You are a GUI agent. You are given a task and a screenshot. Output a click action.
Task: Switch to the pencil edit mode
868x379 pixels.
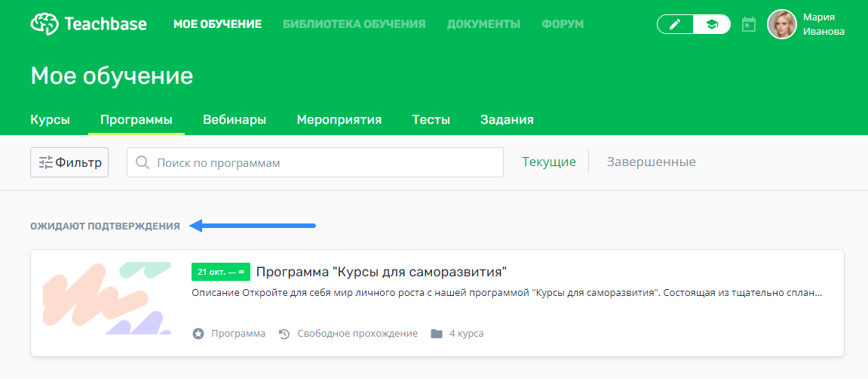tap(675, 24)
